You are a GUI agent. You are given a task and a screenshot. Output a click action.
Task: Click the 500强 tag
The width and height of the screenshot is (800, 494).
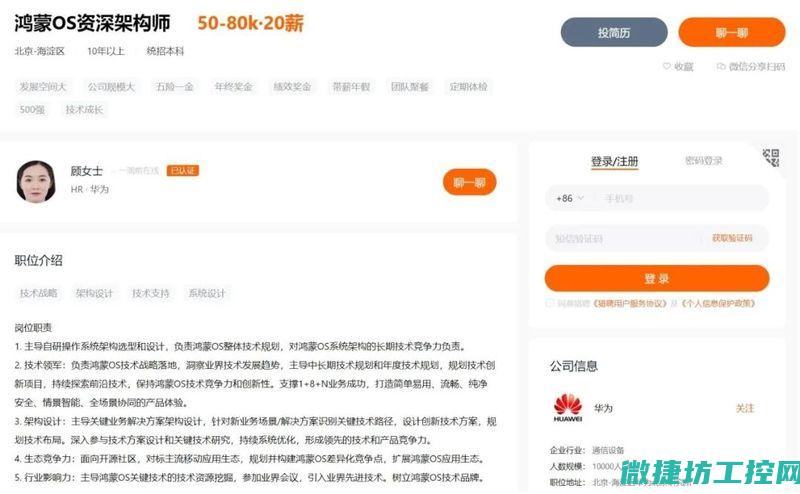click(32, 109)
